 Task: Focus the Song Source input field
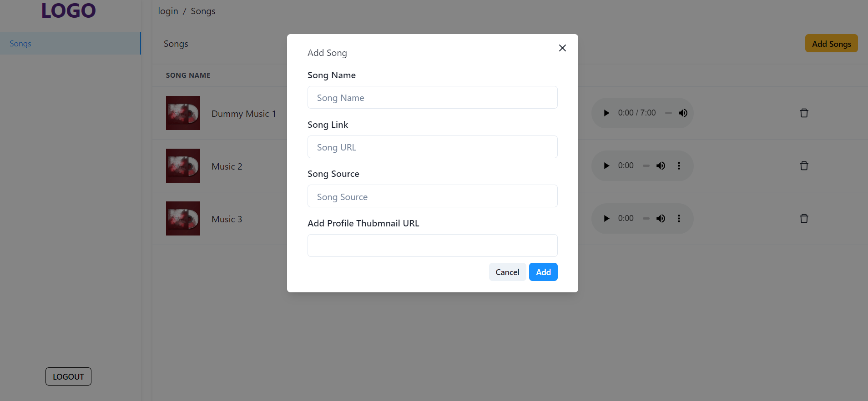point(432,196)
